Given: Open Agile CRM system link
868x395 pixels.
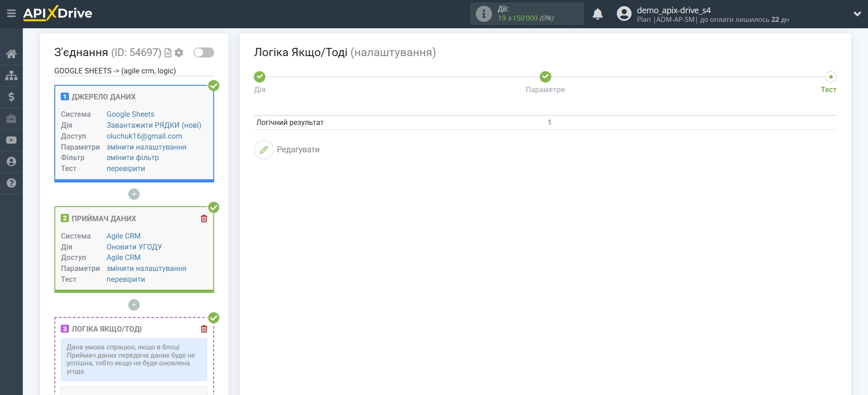Looking at the screenshot, I should [124, 236].
